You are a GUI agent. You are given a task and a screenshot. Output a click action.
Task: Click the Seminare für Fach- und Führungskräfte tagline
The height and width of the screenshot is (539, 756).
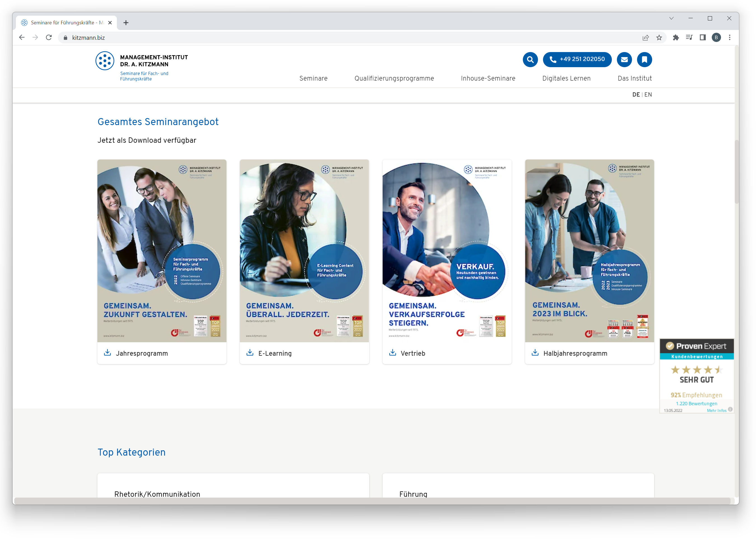click(x=144, y=76)
